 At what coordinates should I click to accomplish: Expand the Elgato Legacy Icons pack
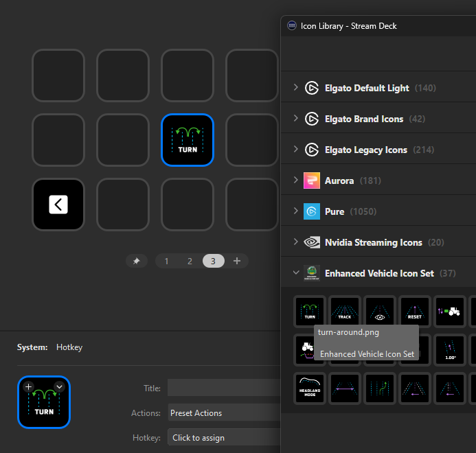(x=295, y=149)
